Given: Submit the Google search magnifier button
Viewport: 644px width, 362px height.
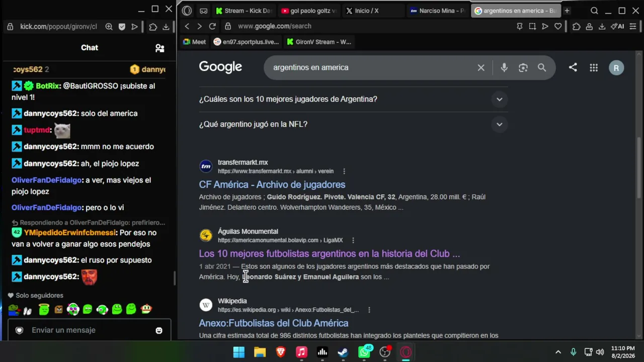Looking at the screenshot, I should click(x=542, y=67).
